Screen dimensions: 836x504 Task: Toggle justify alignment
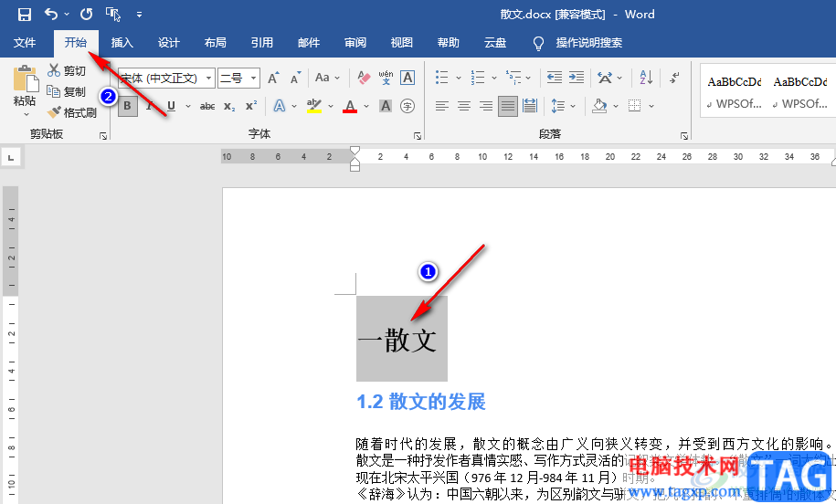[508, 106]
